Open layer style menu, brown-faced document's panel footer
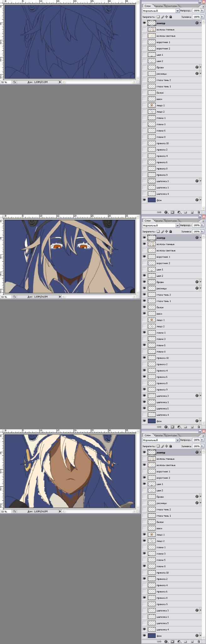206x644 pixels. 166,641
